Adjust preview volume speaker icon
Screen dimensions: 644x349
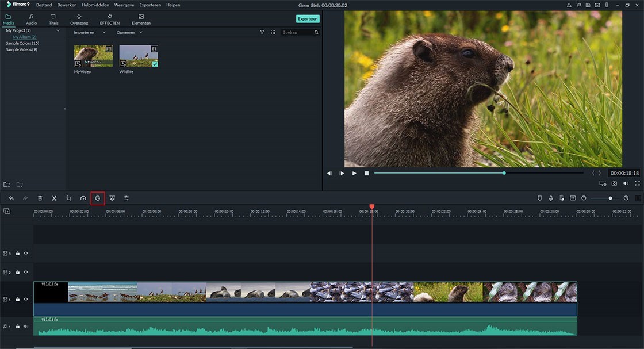626,183
